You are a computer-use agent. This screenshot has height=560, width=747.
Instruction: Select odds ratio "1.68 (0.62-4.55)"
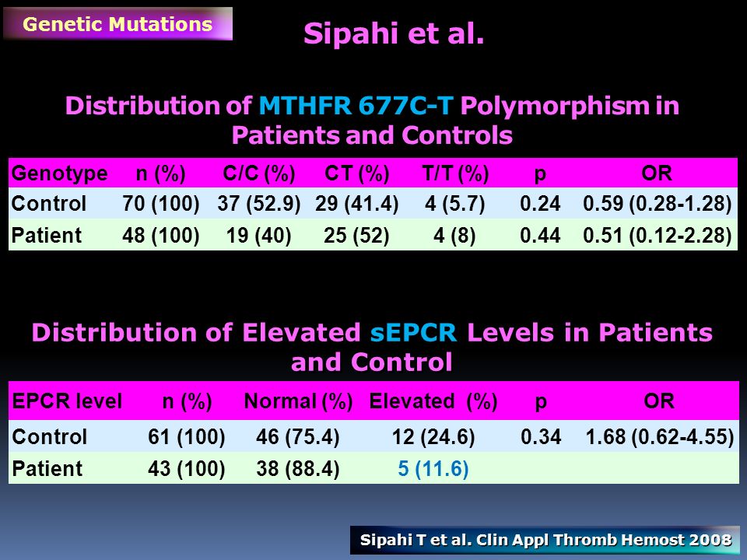pos(660,436)
